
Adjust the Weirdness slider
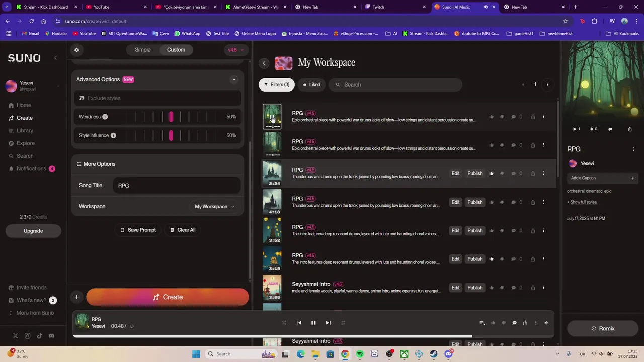click(171, 117)
